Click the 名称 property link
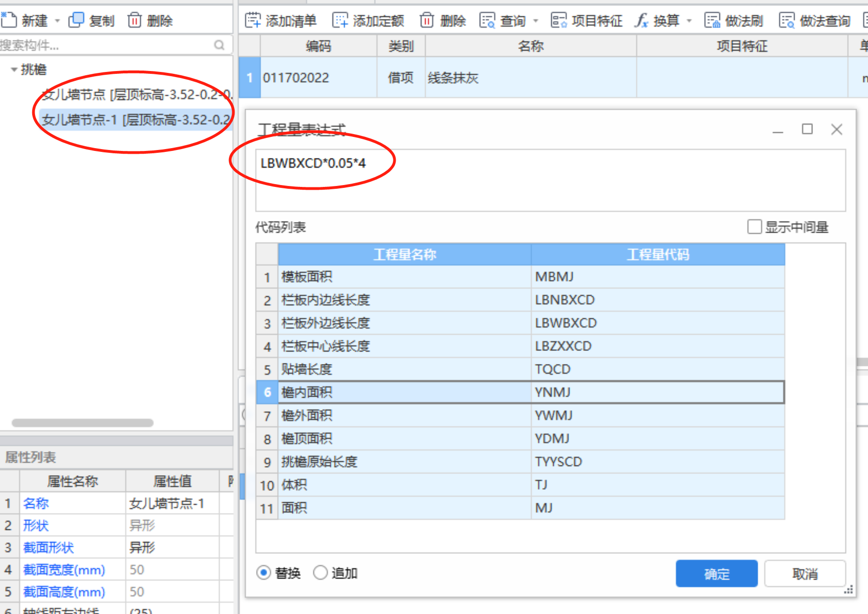 [36, 504]
